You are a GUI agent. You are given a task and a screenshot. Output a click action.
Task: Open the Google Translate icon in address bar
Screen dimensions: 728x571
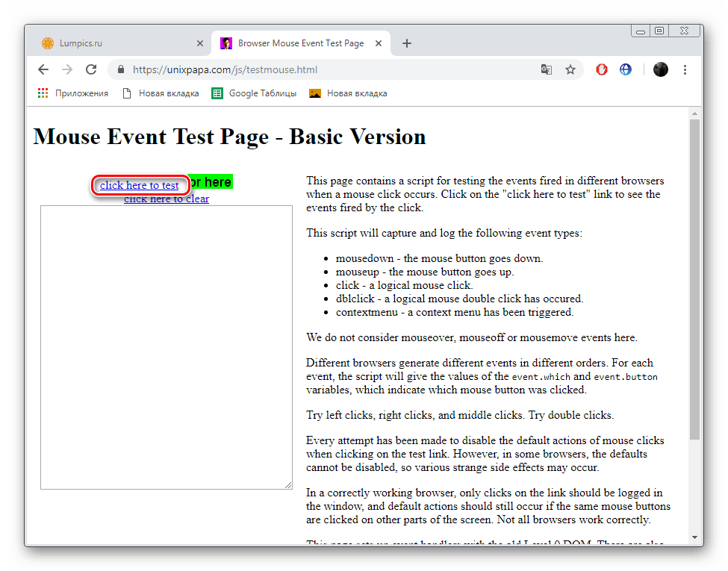[x=546, y=69]
